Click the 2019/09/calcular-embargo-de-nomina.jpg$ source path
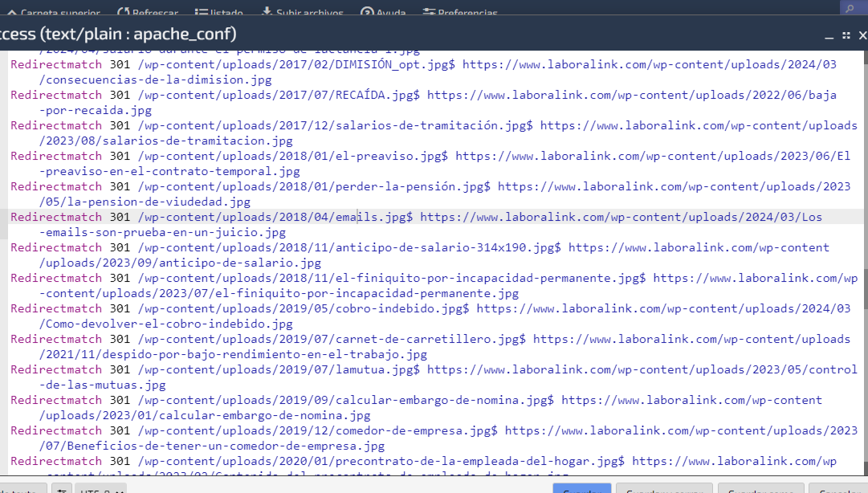 tap(346, 400)
